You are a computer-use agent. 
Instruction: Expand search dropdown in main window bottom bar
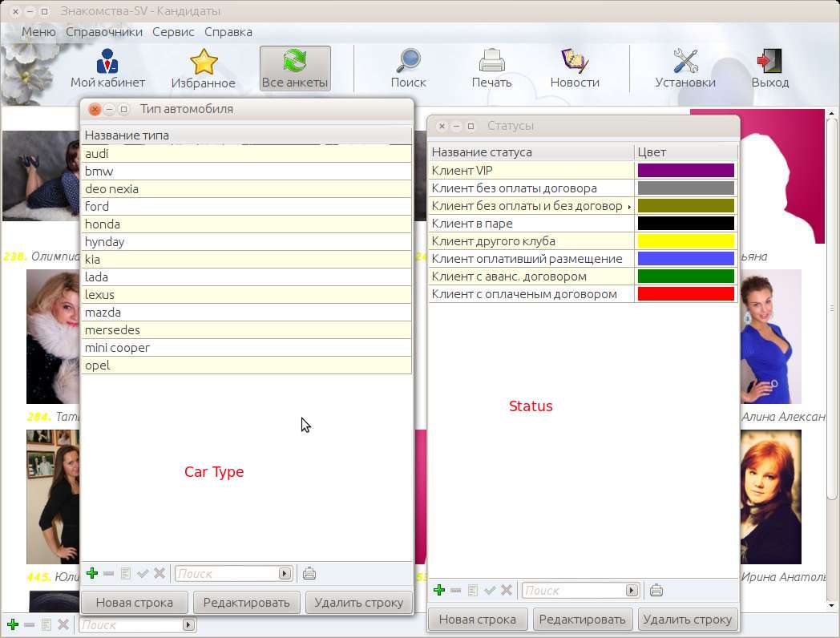[188, 625]
